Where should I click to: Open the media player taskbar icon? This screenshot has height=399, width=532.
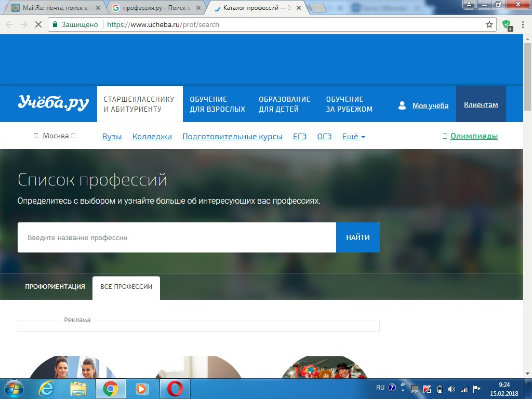[x=142, y=389]
